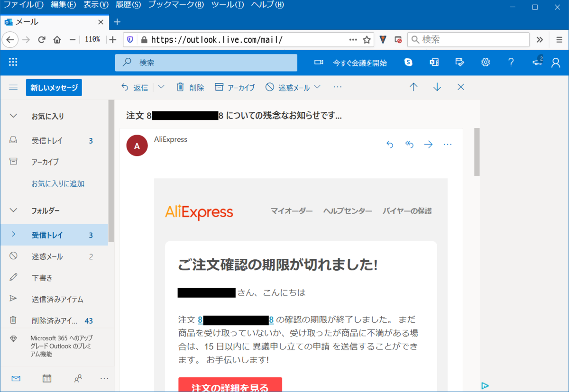
Task: Open the View menu
Action: pos(96,5)
